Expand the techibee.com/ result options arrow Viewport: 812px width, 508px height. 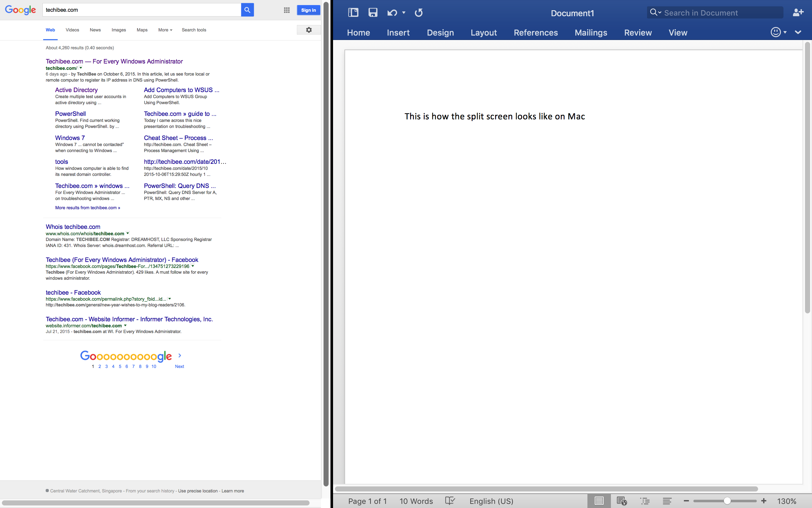[81, 68]
